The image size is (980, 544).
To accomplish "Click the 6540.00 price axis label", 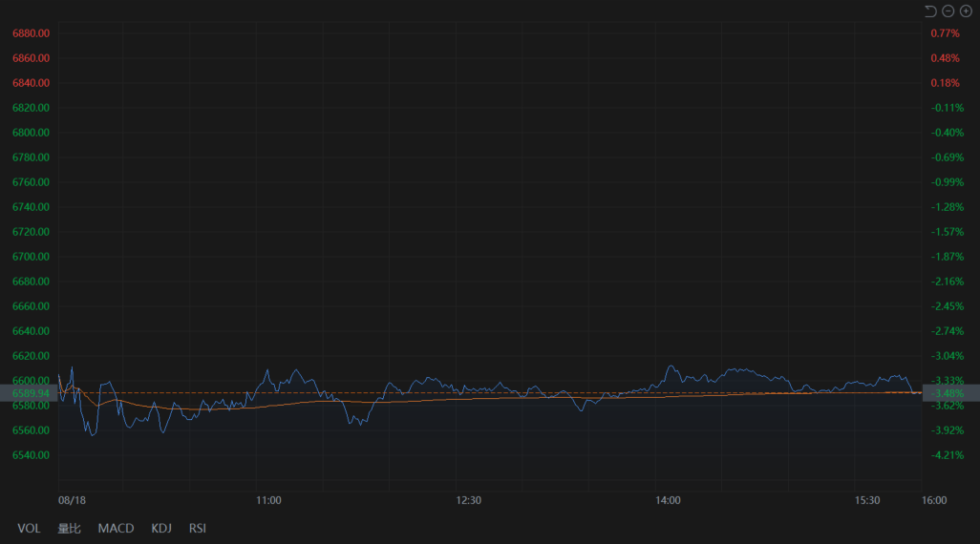I will coord(31,455).
